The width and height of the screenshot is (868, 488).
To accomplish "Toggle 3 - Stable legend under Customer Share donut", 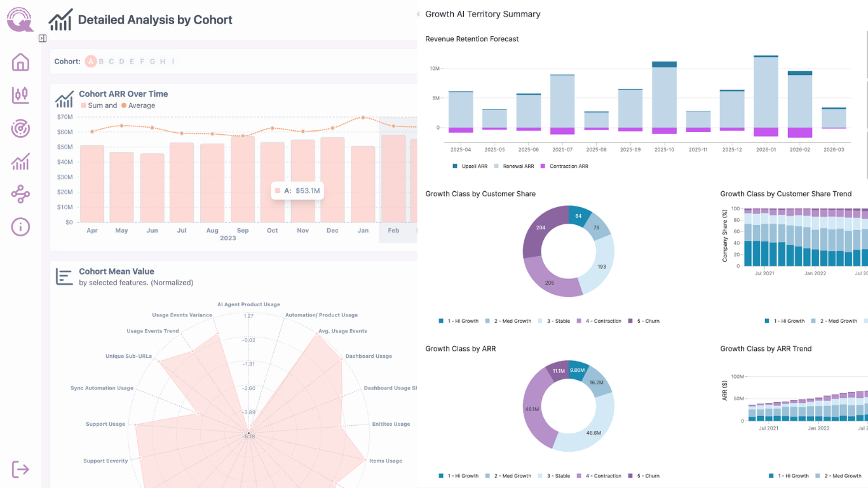I will 555,321.
